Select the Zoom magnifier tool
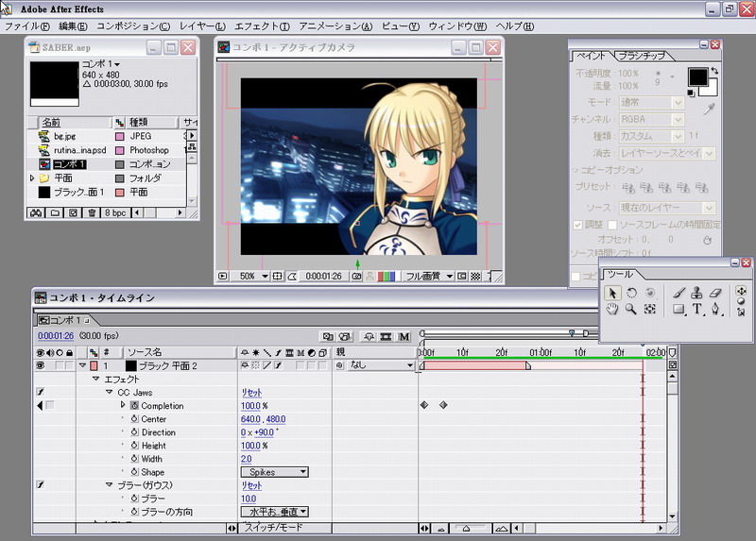The height and width of the screenshot is (541, 756). [x=630, y=310]
